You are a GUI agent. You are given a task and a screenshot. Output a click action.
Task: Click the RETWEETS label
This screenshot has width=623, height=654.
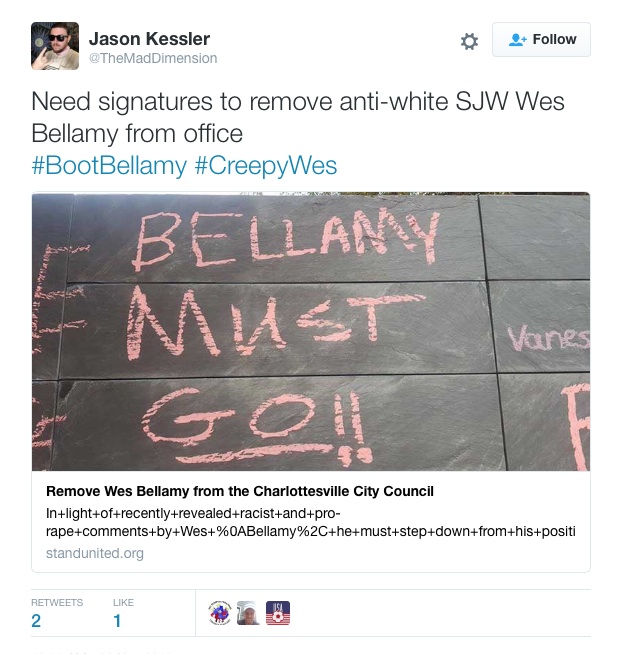[57, 603]
